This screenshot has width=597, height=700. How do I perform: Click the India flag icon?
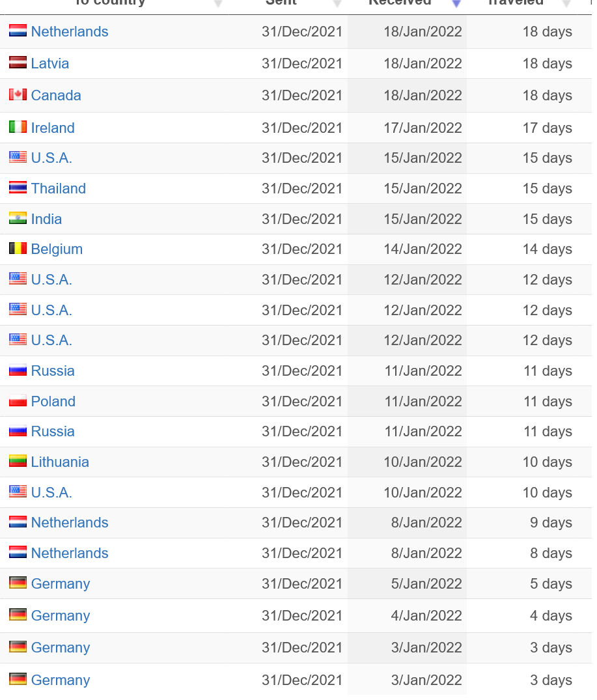tap(18, 218)
